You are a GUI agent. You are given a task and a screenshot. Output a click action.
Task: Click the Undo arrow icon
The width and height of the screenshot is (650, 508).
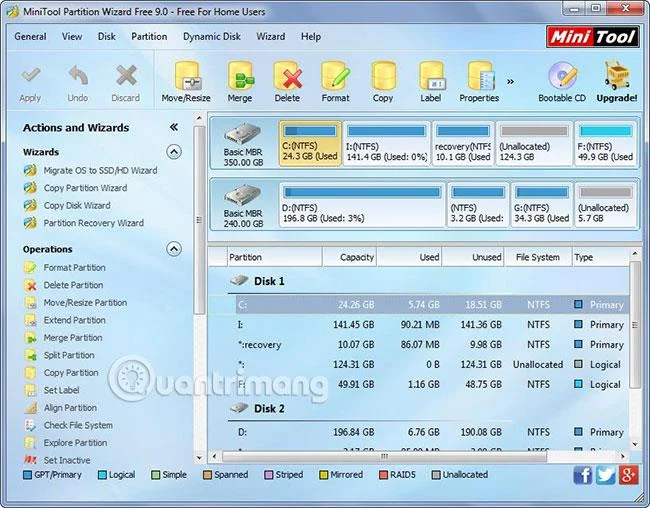[78, 76]
